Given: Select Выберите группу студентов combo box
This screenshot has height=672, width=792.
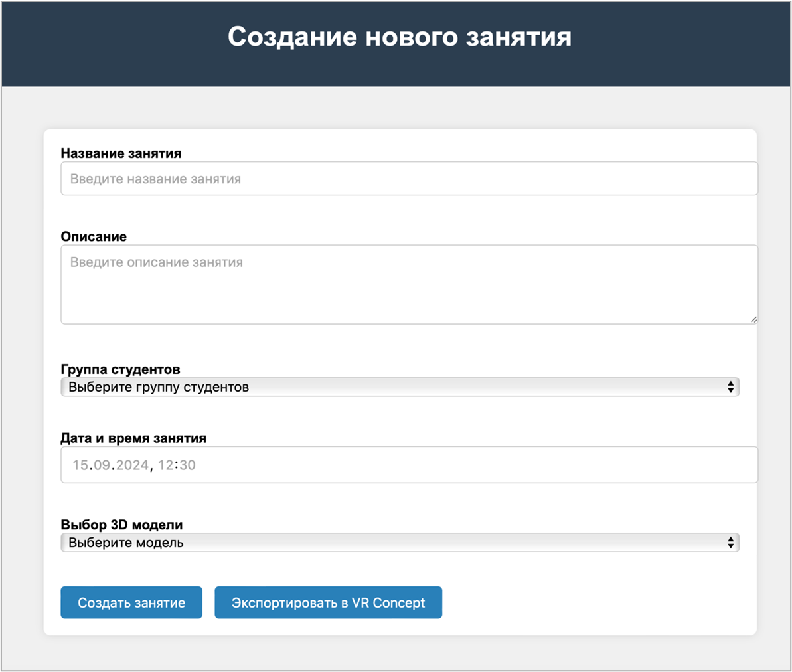Looking at the screenshot, I should pos(398,387).
